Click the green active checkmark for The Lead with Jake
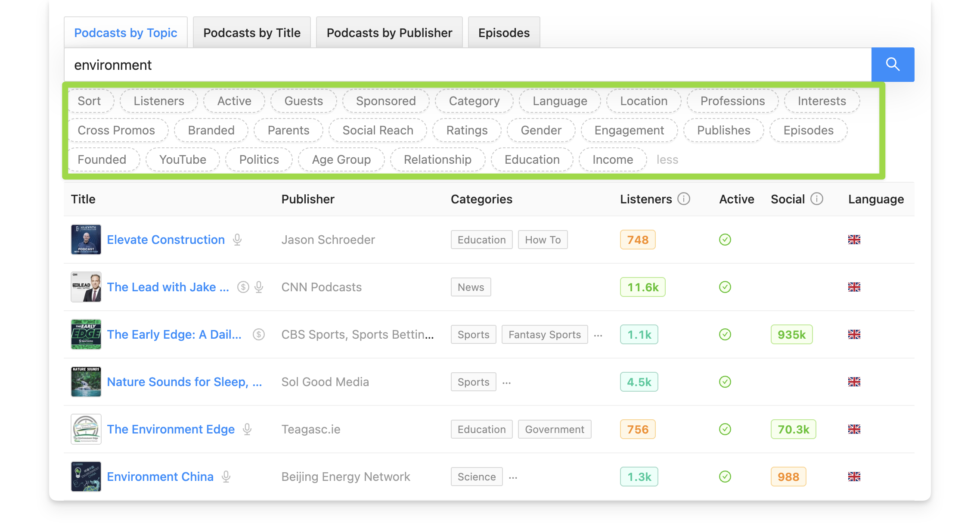Screen dimensions: 980x530 [x=725, y=287]
